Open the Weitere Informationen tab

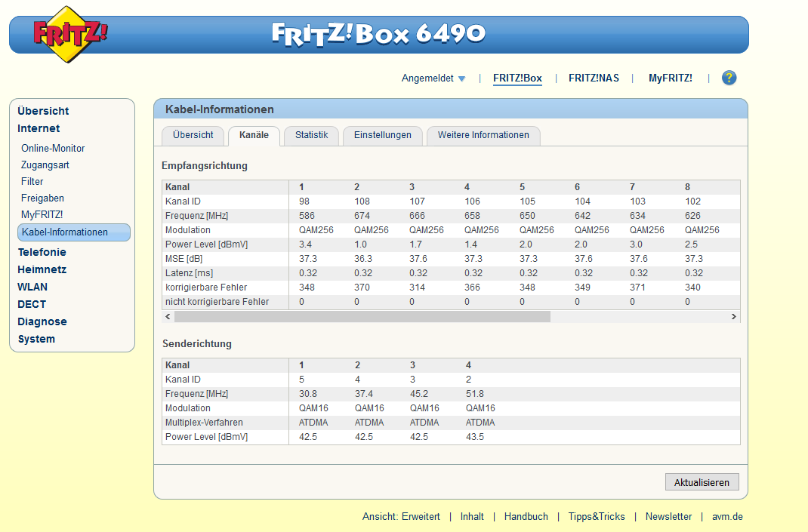tap(483, 135)
